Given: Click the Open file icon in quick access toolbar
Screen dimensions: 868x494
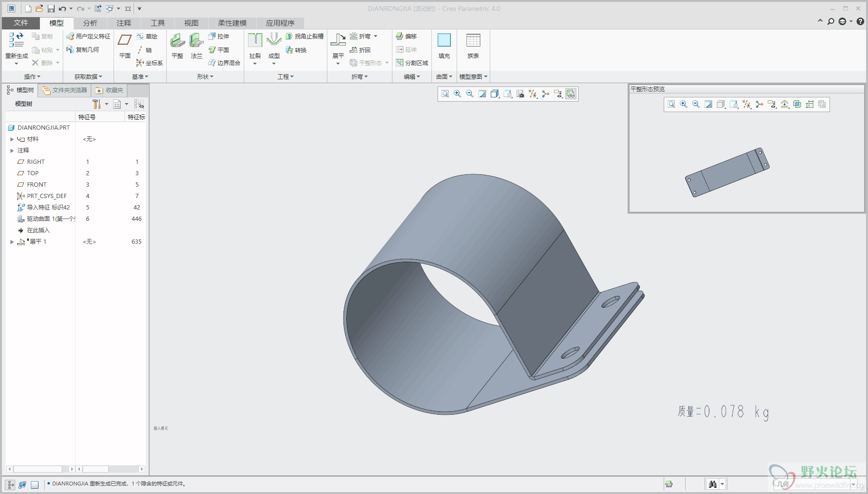Looking at the screenshot, I should (x=39, y=9).
